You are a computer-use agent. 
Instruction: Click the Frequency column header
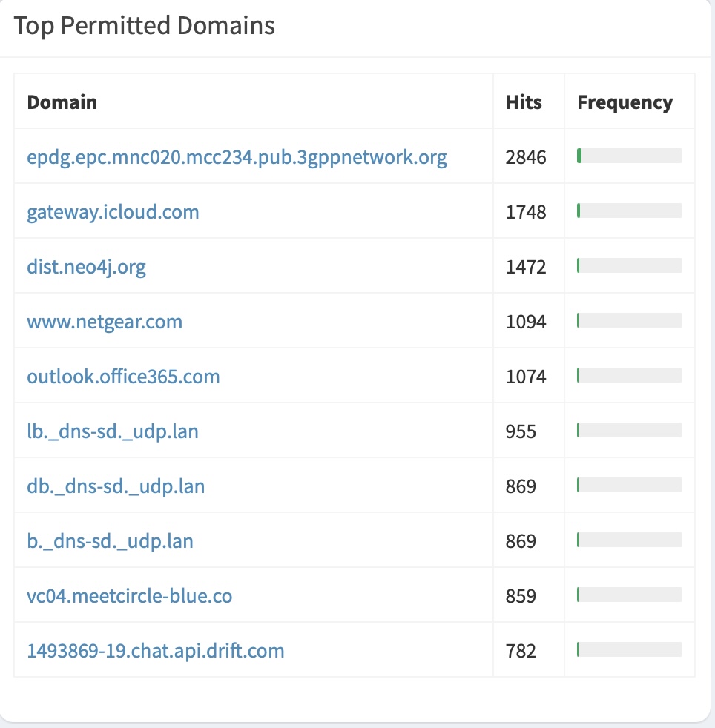pyautogui.click(x=625, y=102)
